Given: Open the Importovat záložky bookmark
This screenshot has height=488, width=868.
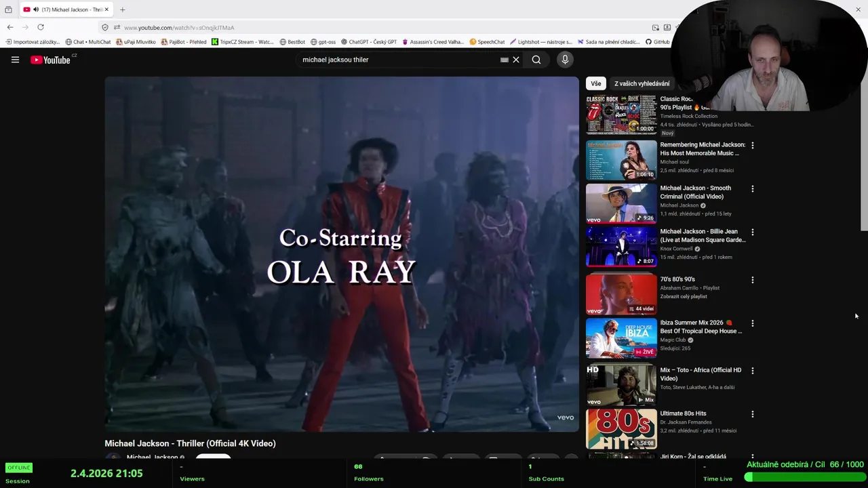Looking at the screenshot, I should tap(33, 42).
